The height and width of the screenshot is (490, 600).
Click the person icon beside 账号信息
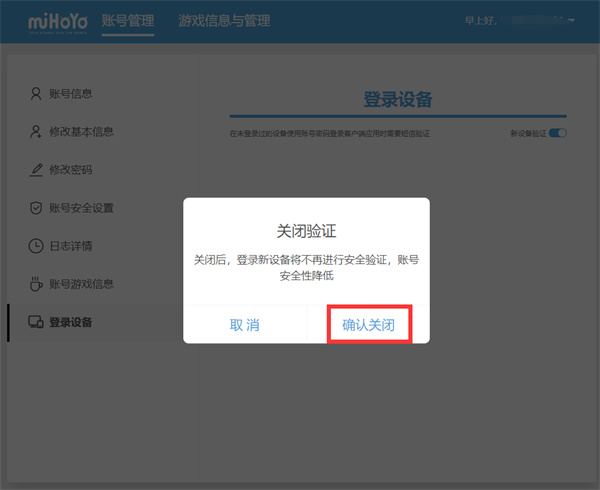point(36,94)
